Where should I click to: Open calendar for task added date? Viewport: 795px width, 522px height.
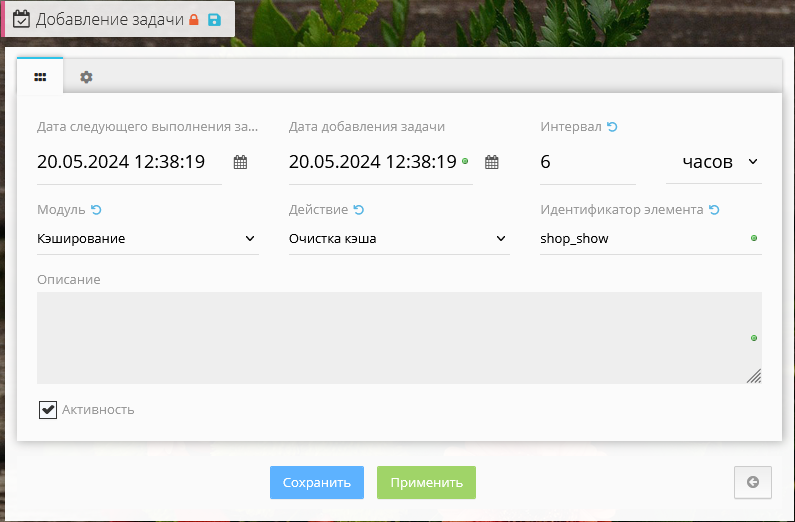tap(491, 162)
